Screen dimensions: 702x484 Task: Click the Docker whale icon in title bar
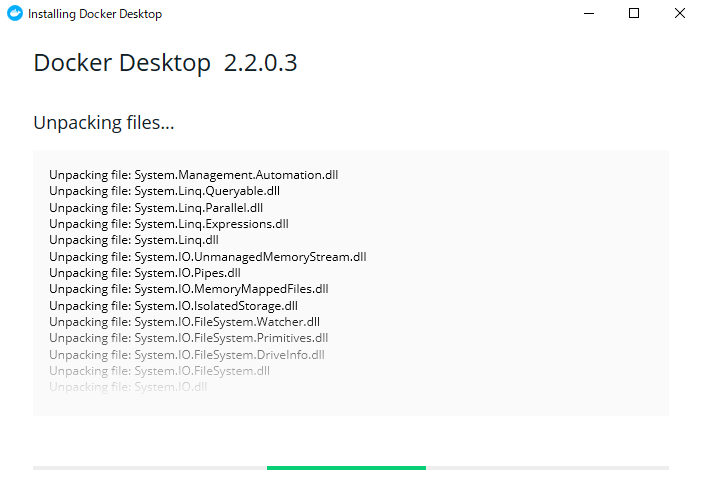[x=15, y=13]
